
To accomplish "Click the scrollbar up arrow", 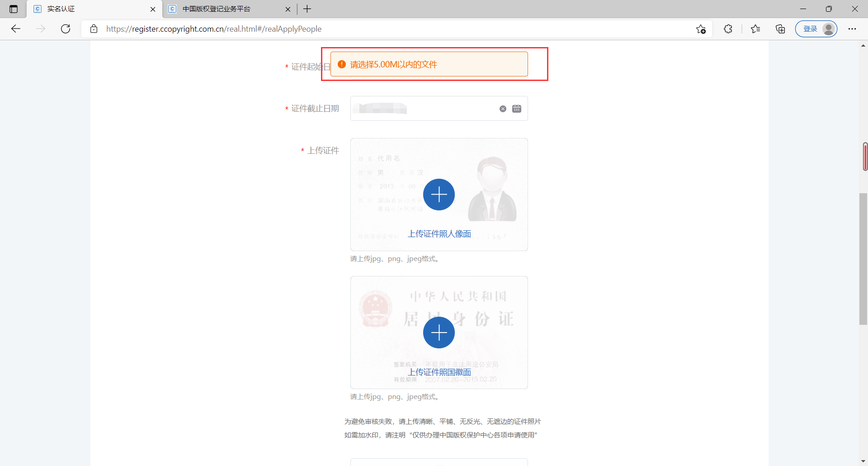I will click(x=863, y=45).
